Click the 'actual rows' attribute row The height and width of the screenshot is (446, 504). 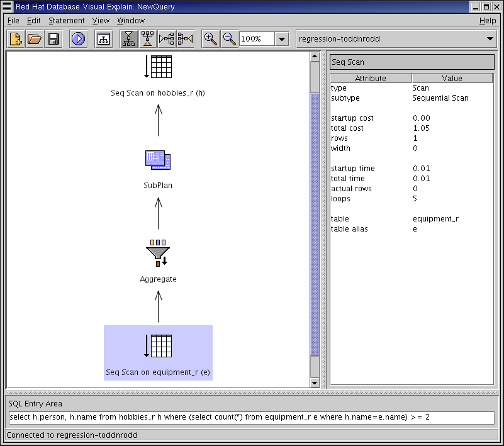point(412,188)
